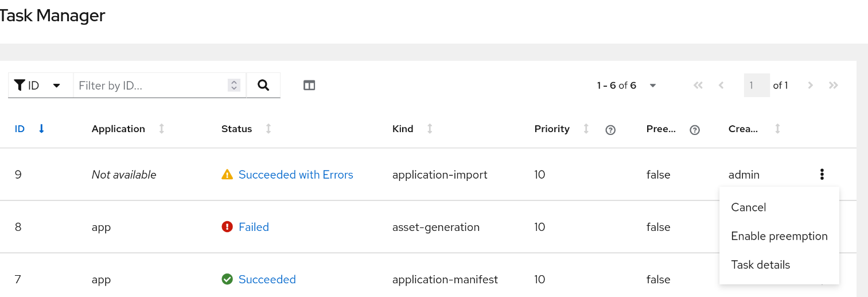The width and height of the screenshot is (868, 297).
Task: Click the search magnifier button
Action: pyautogui.click(x=263, y=85)
